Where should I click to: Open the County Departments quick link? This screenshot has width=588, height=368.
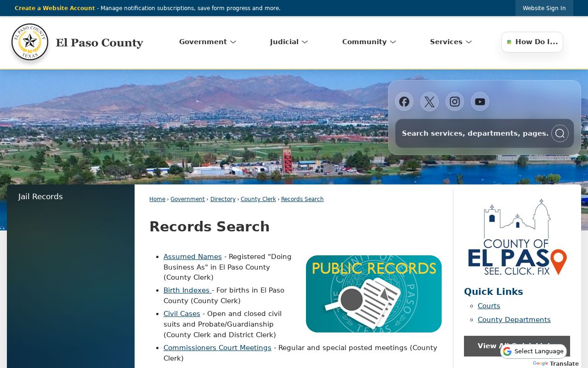[x=514, y=320]
